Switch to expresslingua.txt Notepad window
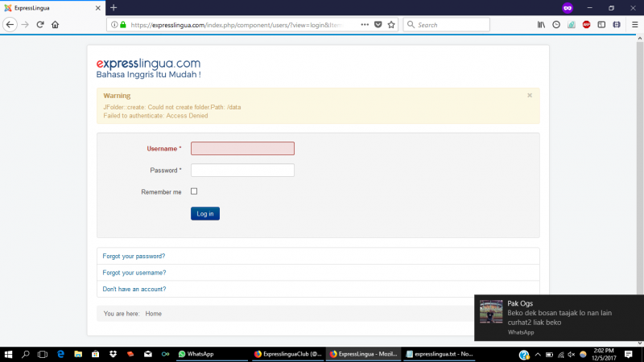Viewport: 644px width, 362px height. [439, 354]
